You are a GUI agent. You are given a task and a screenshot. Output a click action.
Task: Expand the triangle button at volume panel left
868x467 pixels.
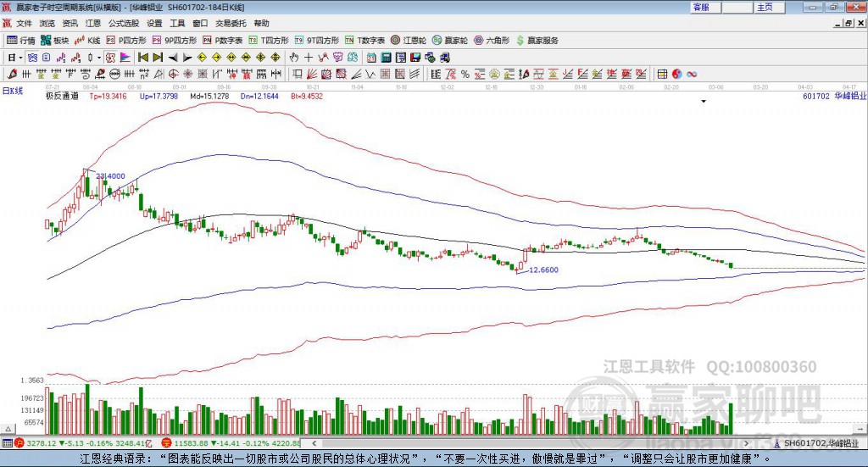point(8,429)
